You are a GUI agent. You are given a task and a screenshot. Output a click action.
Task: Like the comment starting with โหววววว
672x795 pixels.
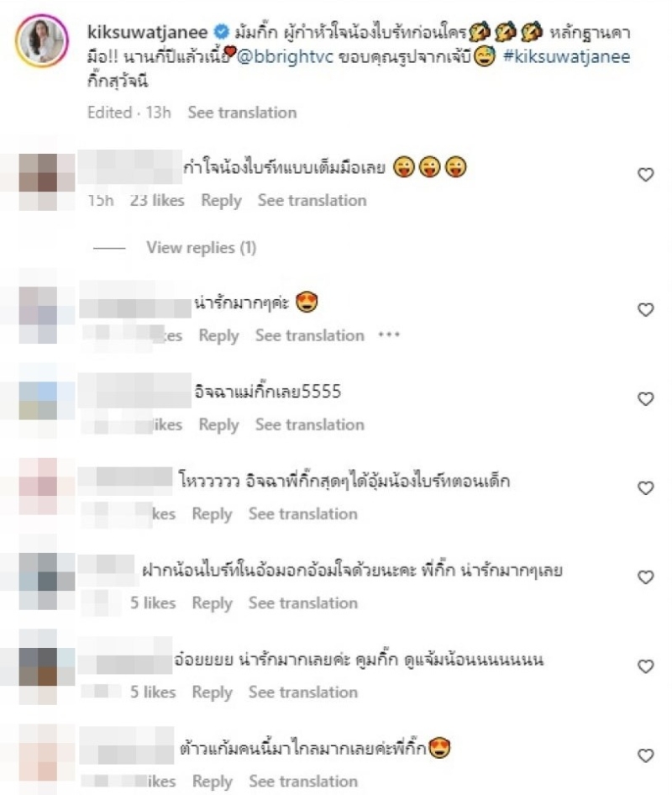tap(645, 488)
